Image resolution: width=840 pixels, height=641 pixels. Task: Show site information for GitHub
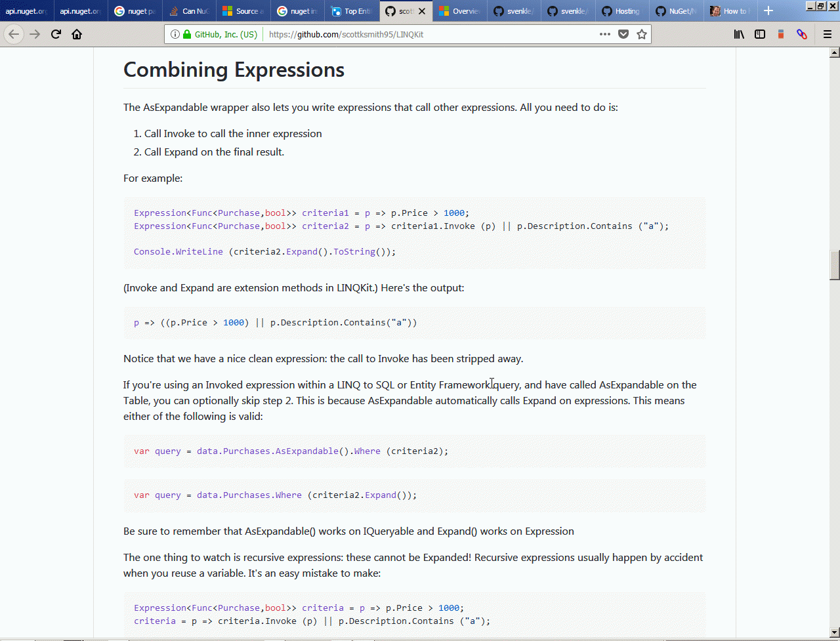(175, 34)
